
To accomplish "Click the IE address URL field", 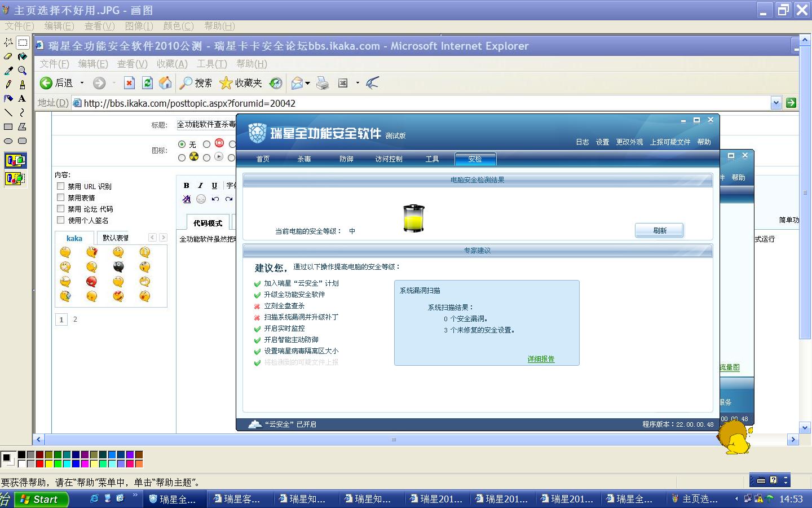I will pyautogui.click(x=420, y=103).
